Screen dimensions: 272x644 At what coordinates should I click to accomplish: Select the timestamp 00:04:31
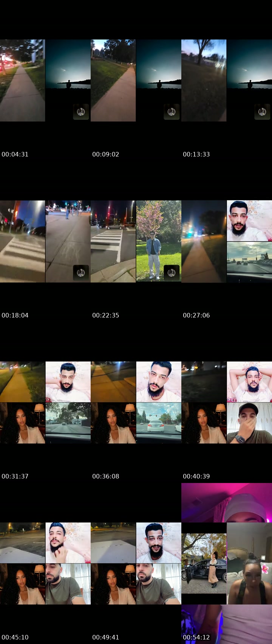[x=15, y=154]
